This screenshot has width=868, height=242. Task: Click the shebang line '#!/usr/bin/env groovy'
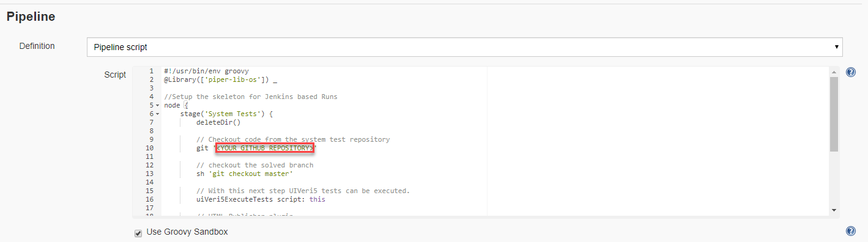click(x=206, y=71)
